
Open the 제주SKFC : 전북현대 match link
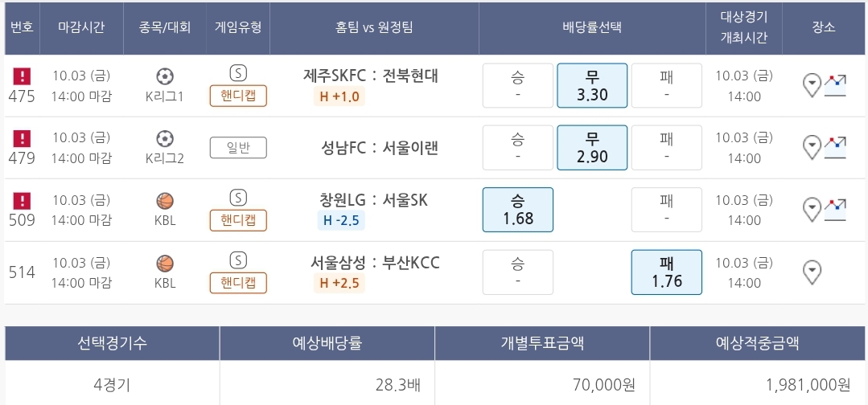pos(371,76)
